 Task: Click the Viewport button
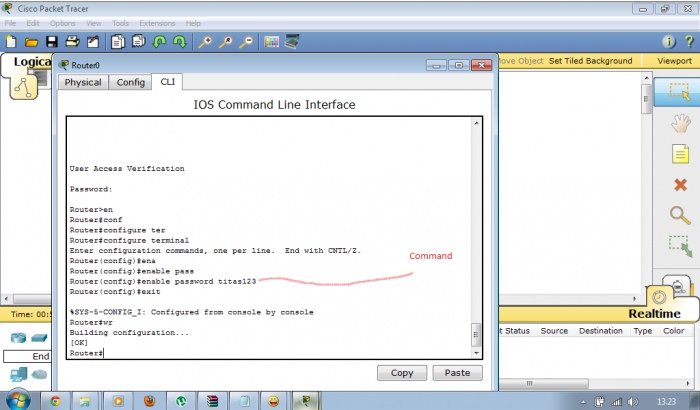[x=674, y=61]
